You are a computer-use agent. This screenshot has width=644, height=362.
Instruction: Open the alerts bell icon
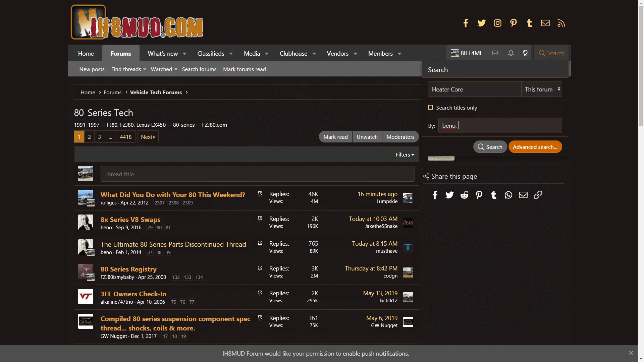pyautogui.click(x=511, y=53)
